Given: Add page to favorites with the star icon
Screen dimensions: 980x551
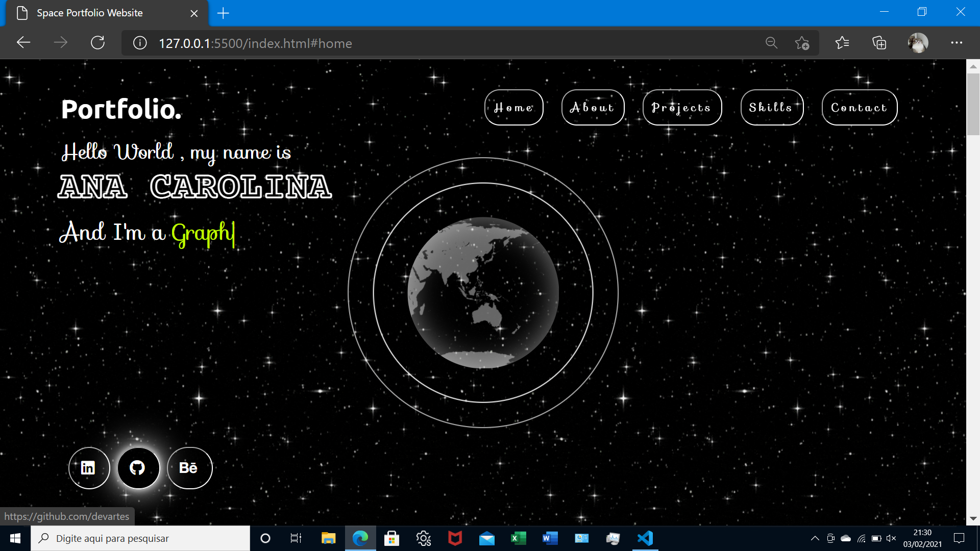Looking at the screenshot, I should tap(801, 43).
